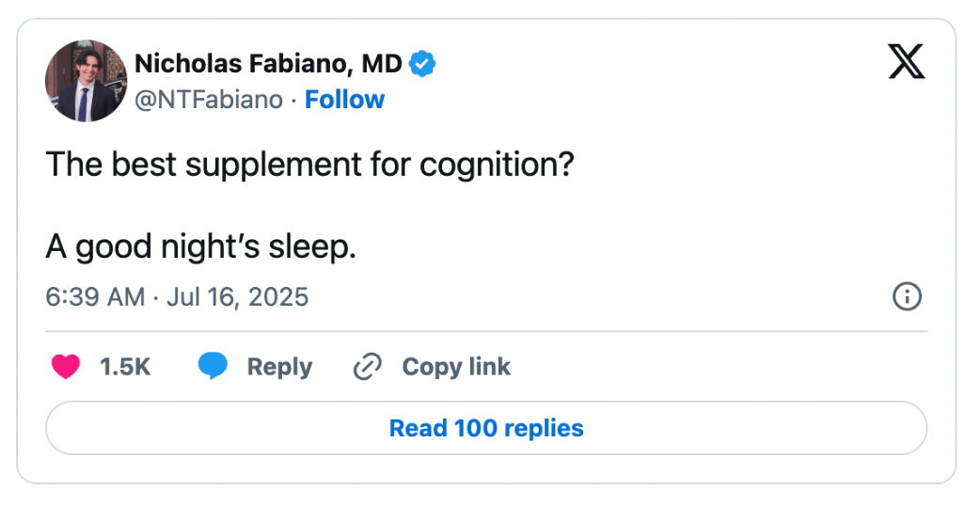
Task: Open the 6:39 AM timestamp link
Action: [95, 296]
